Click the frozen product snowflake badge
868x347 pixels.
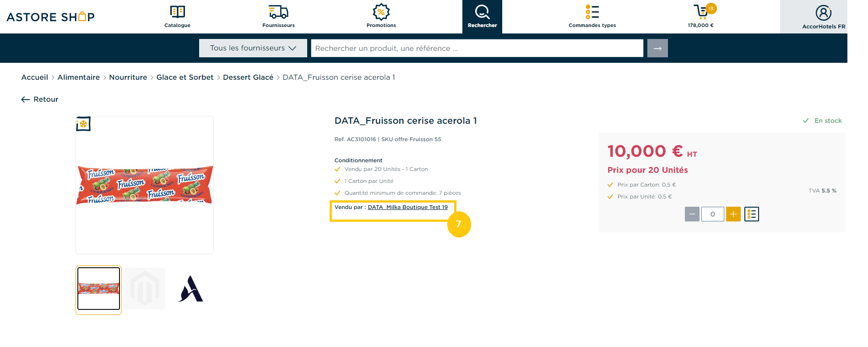(83, 124)
